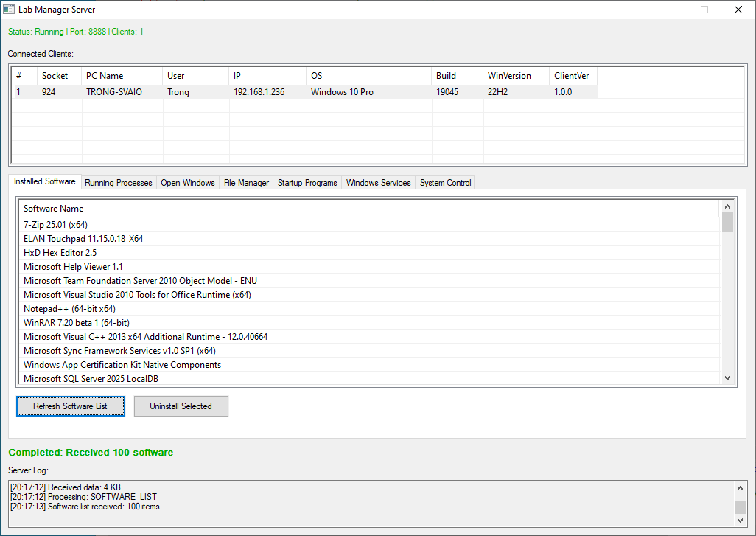This screenshot has width=756, height=536.
Task: Switch to the Running Processes tab
Action: point(118,183)
